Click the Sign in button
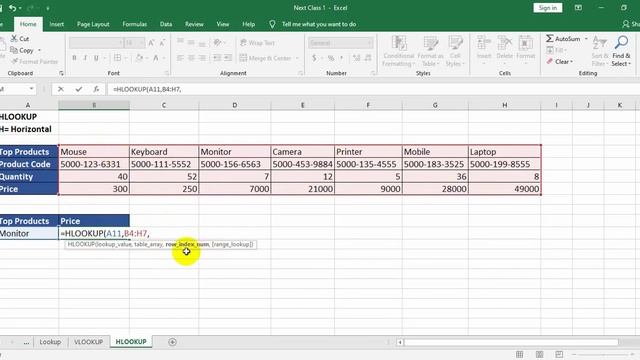The image size is (640, 360). [547, 8]
